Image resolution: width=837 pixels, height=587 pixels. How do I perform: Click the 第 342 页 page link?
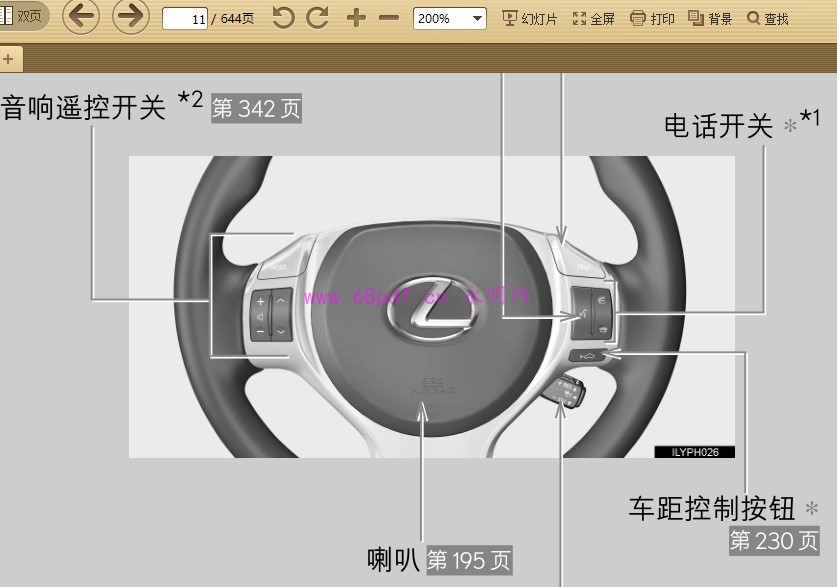(x=256, y=108)
